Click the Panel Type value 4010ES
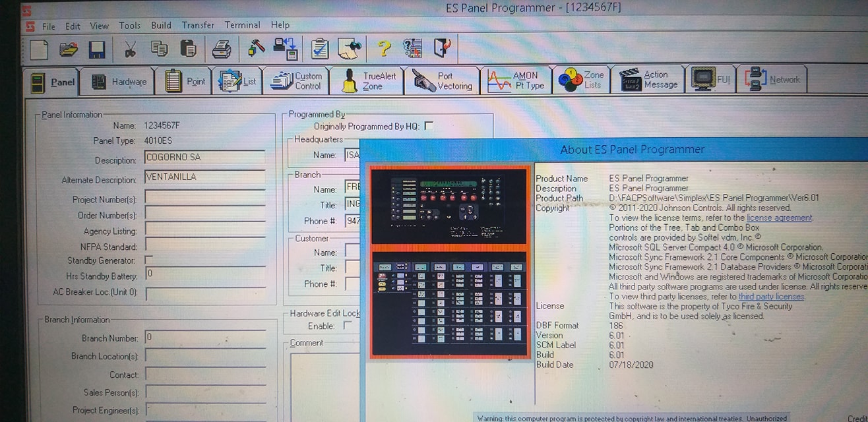 pyautogui.click(x=158, y=140)
